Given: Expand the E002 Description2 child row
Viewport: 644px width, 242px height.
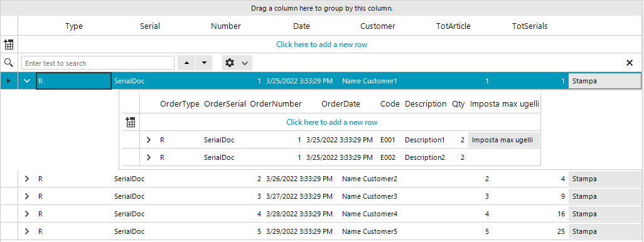Looking at the screenshot, I should point(149,157).
